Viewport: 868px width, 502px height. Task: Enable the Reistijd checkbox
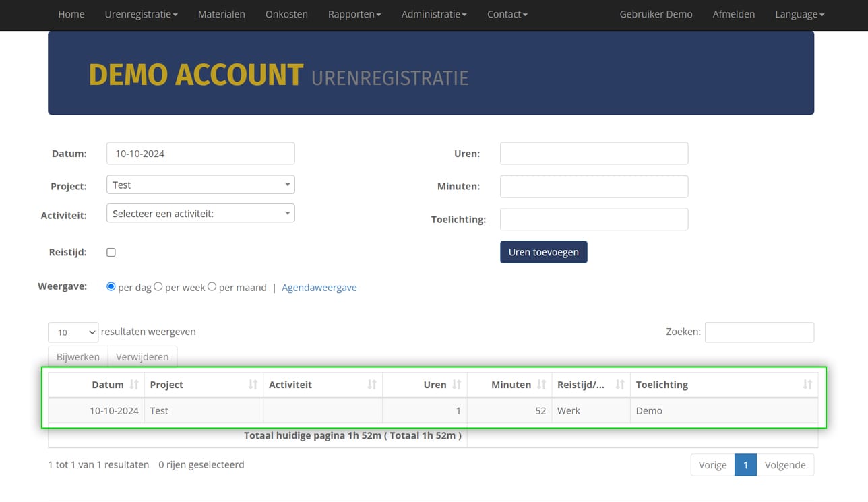[x=111, y=253]
